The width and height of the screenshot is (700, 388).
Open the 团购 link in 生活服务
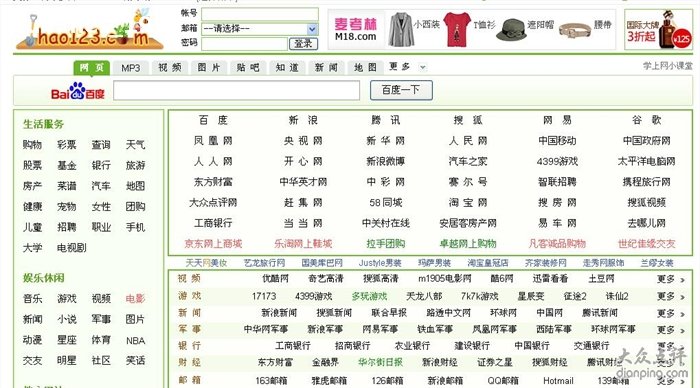coord(135,207)
